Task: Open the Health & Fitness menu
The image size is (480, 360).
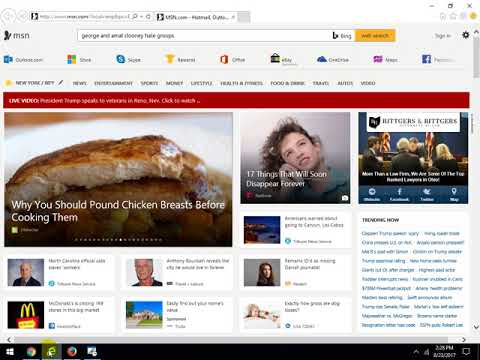Action: click(x=241, y=83)
